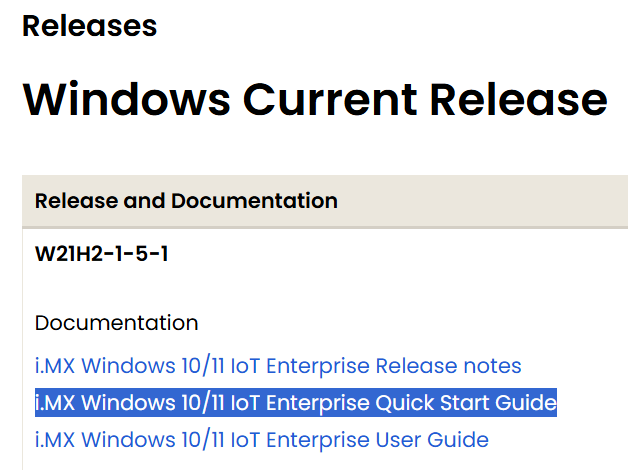
Task: Click "i.MX" at the start of the highlighted link
Action: click(x=55, y=403)
